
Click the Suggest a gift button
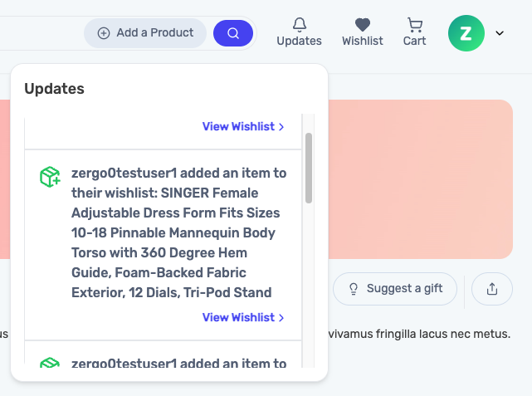pyautogui.click(x=395, y=289)
